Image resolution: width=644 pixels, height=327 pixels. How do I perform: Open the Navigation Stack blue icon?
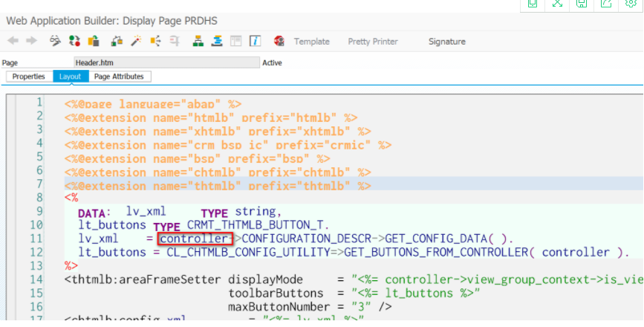[x=217, y=41]
